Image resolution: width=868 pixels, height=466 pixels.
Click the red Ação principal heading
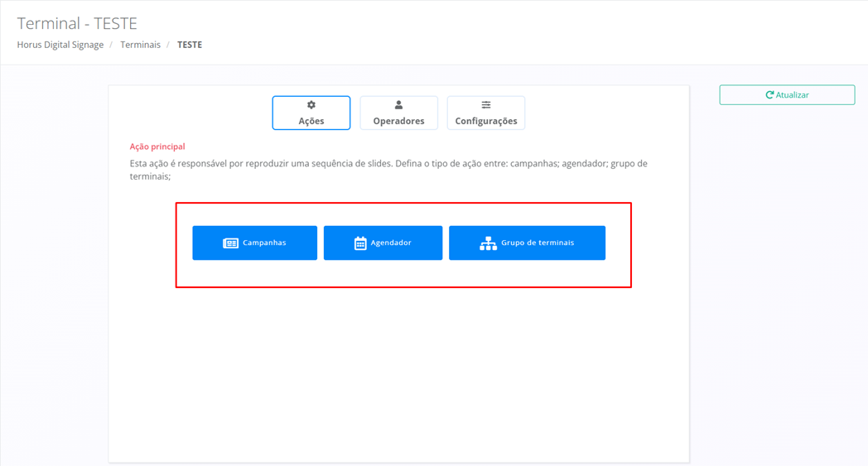click(157, 147)
